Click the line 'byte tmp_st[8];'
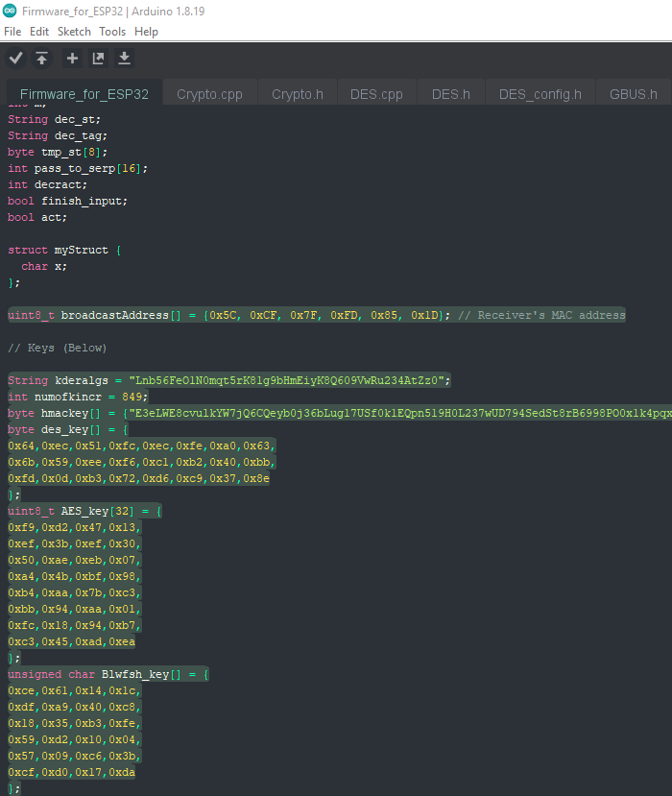The image size is (672, 796). click(x=58, y=152)
